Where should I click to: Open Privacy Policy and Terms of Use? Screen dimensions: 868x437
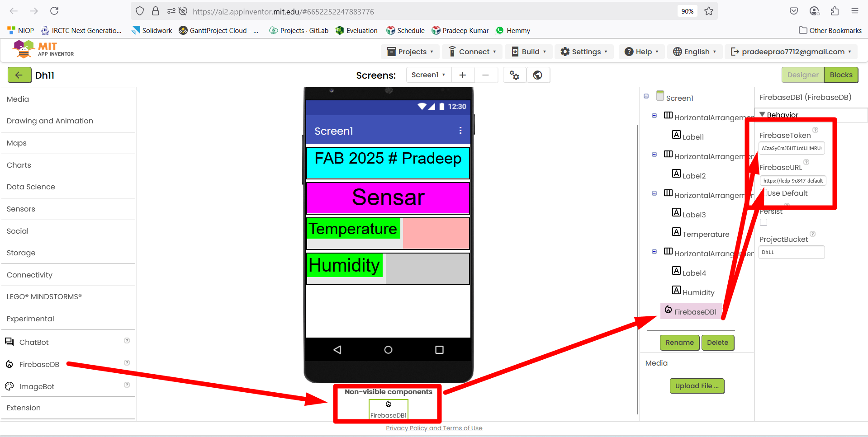click(x=434, y=428)
